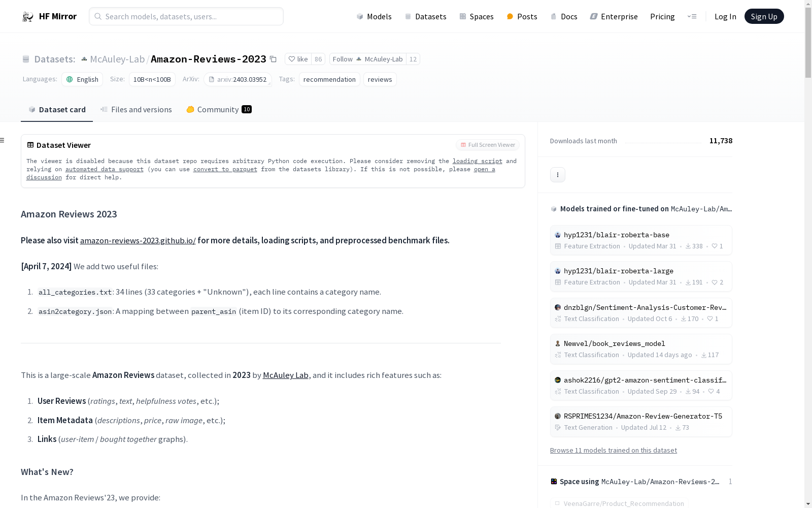Click the Datasets: breadcrumb label
Screen dimensions: 812x508
coord(54,59)
